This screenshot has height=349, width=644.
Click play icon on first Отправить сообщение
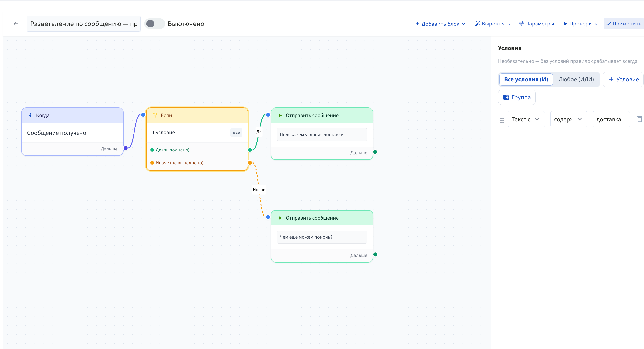pyautogui.click(x=280, y=115)
